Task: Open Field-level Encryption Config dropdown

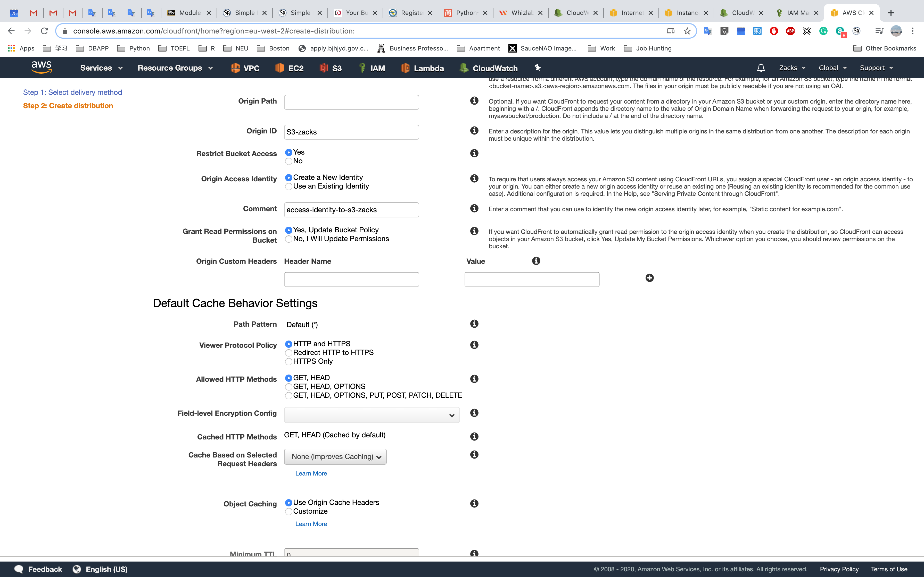Action: [x=372, y=415]
